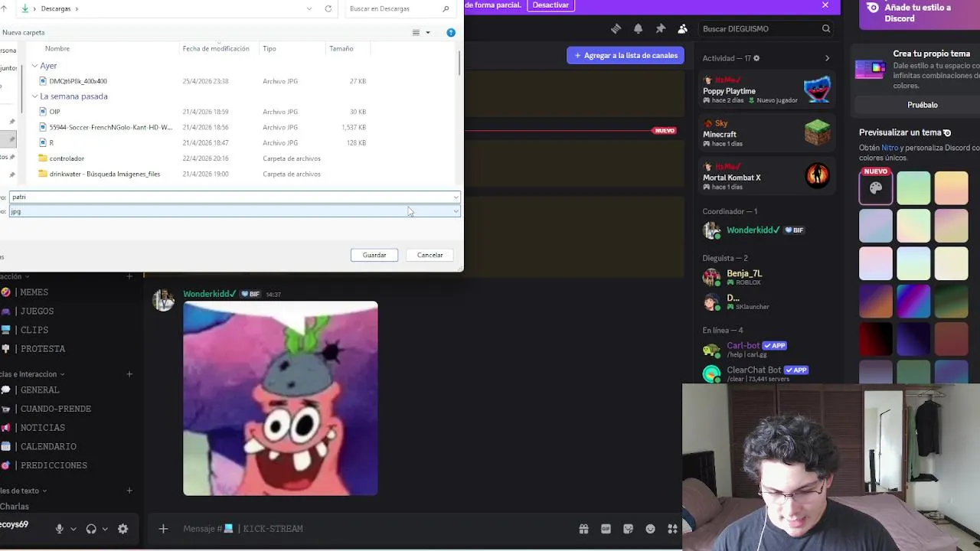Select the file DMQt6P8k_400x400

pyautogui.click(x=78, y=81)
